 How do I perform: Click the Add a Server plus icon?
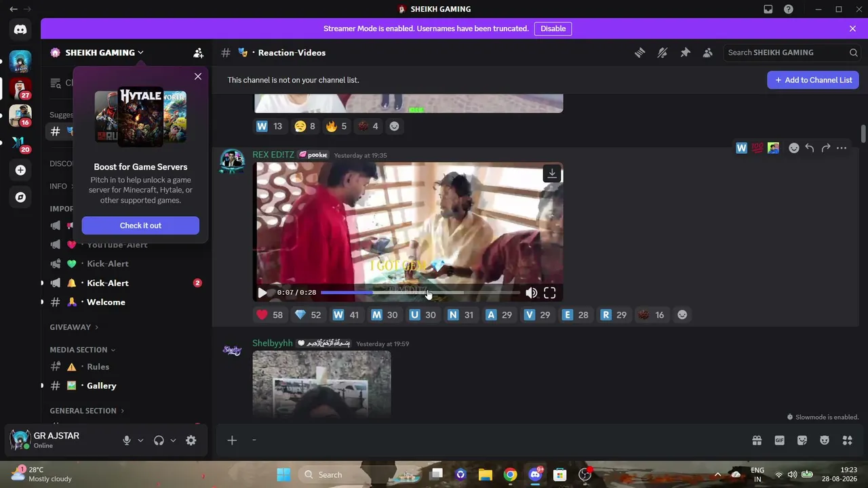coord(20,170)
